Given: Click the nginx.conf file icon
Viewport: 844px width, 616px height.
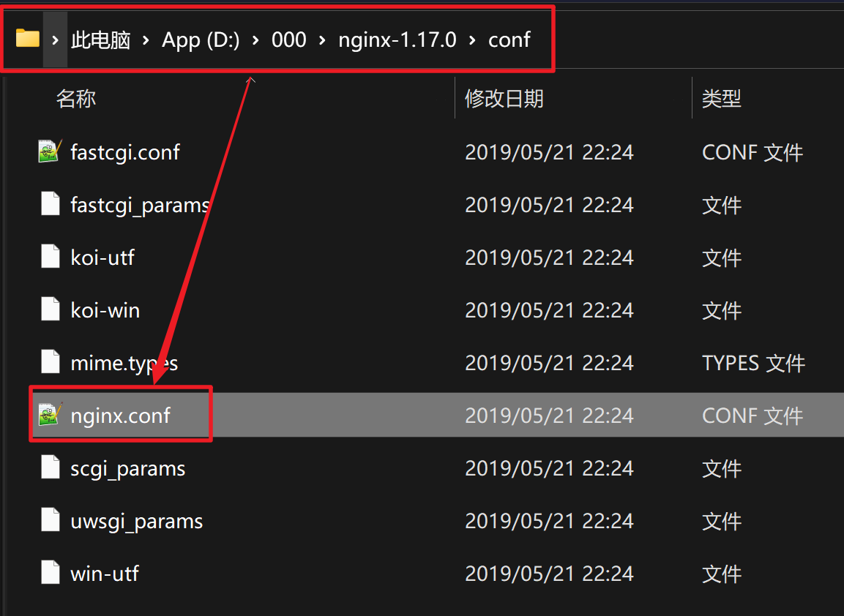Looking at the screenshot, I should pyautogui.click(x=50, y=415).
